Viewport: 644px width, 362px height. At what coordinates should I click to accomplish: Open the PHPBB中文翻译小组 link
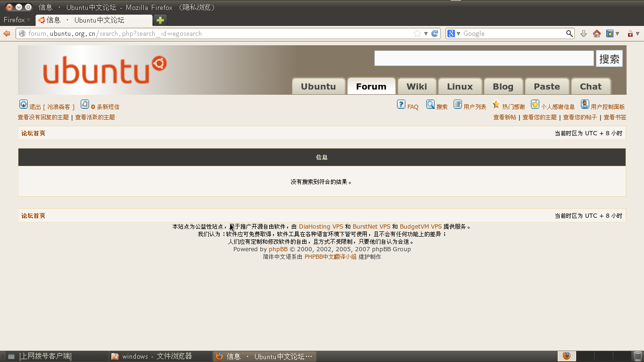(330, 257)
